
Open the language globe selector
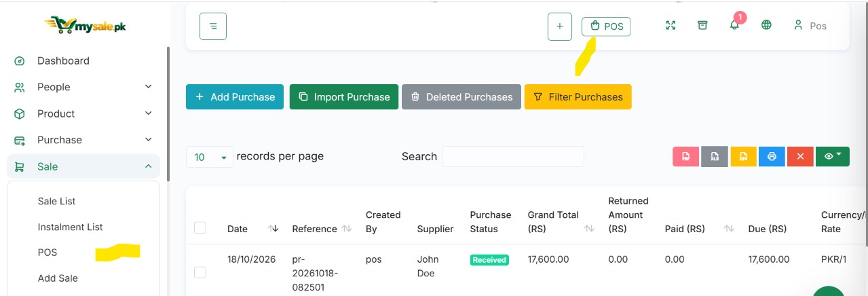[x=766, y=25]
